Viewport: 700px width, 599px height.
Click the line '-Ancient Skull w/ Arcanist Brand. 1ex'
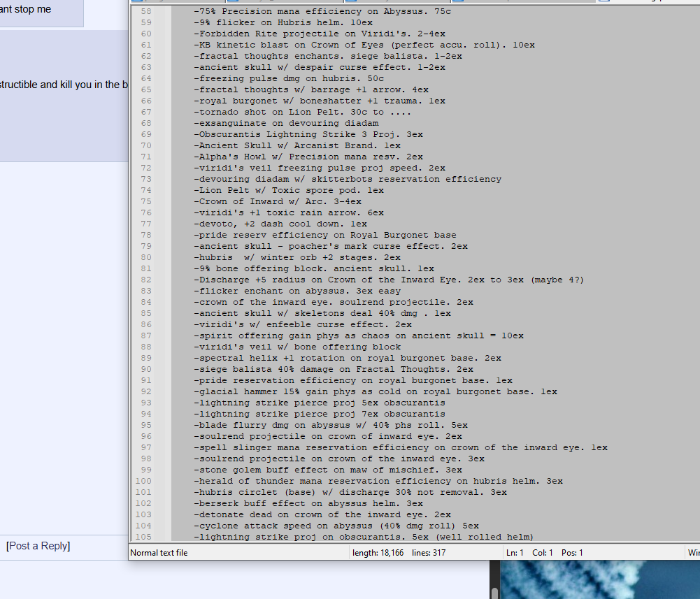click(297, 145)
